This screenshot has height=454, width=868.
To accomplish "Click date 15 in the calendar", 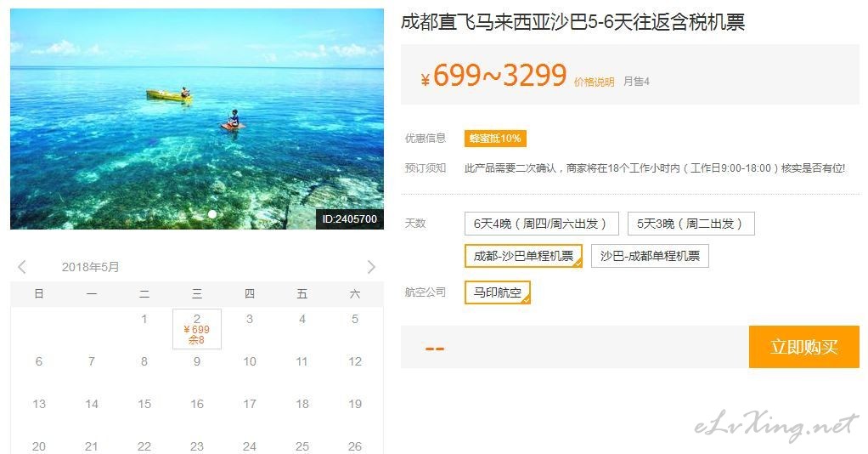I will tap(144, 404).
